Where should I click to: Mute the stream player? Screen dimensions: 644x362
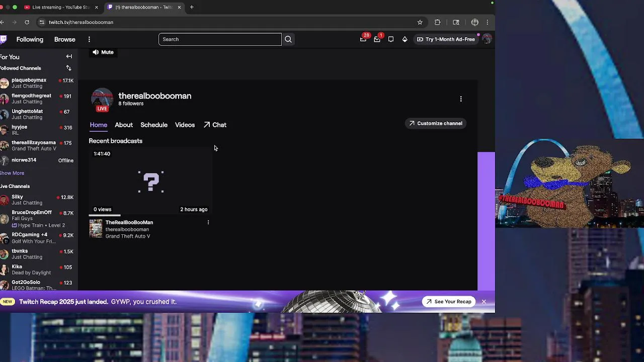(103, 52)
